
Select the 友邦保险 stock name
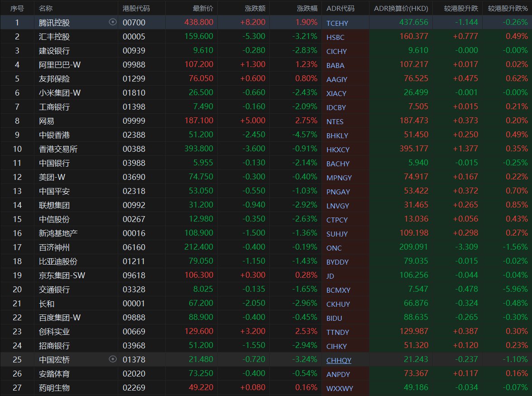pyautogui.click(x=54, y=79)
